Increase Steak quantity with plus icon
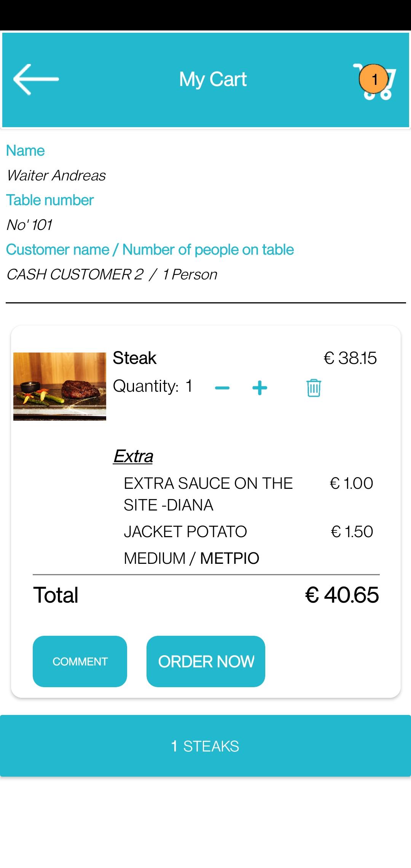This screenshot has width=411, height=868. (x=260, y=388)
